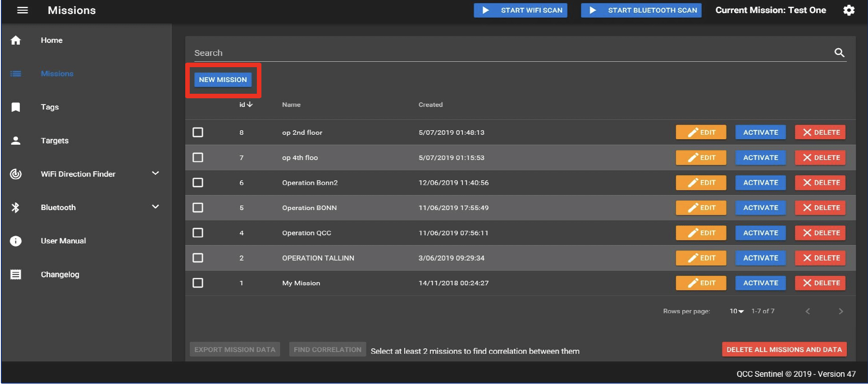Activate the Operation BONN mission

point(761,207)
